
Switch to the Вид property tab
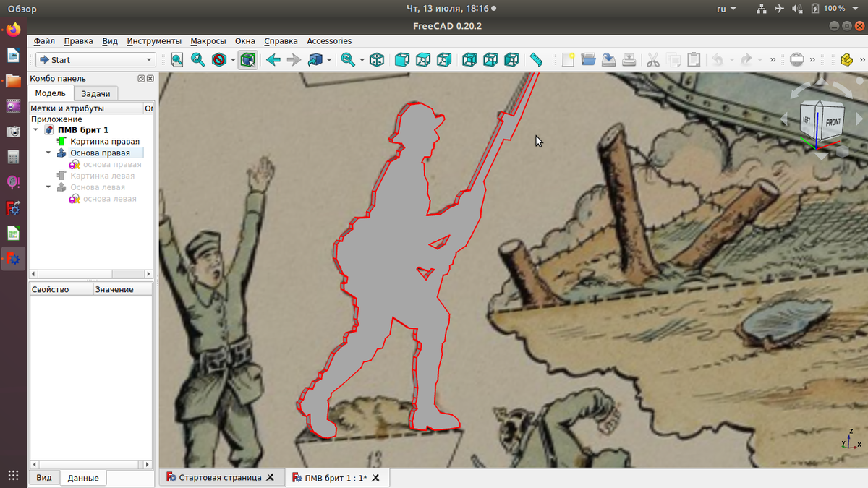coord(44,478)
